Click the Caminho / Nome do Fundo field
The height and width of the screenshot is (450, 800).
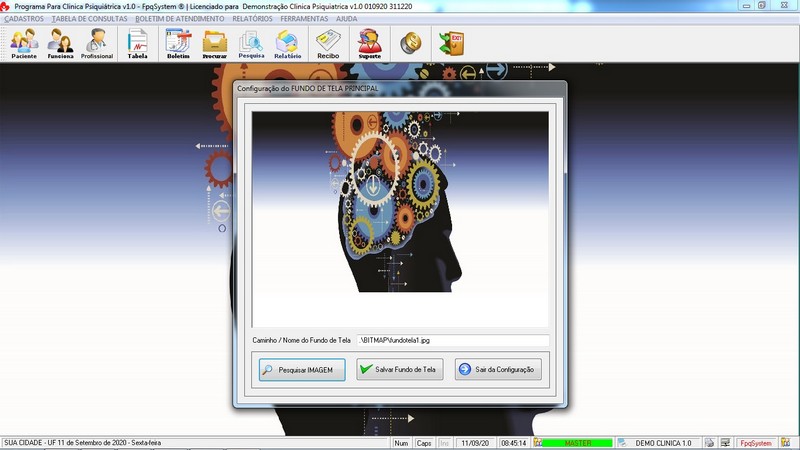click(x=453, y=340)
